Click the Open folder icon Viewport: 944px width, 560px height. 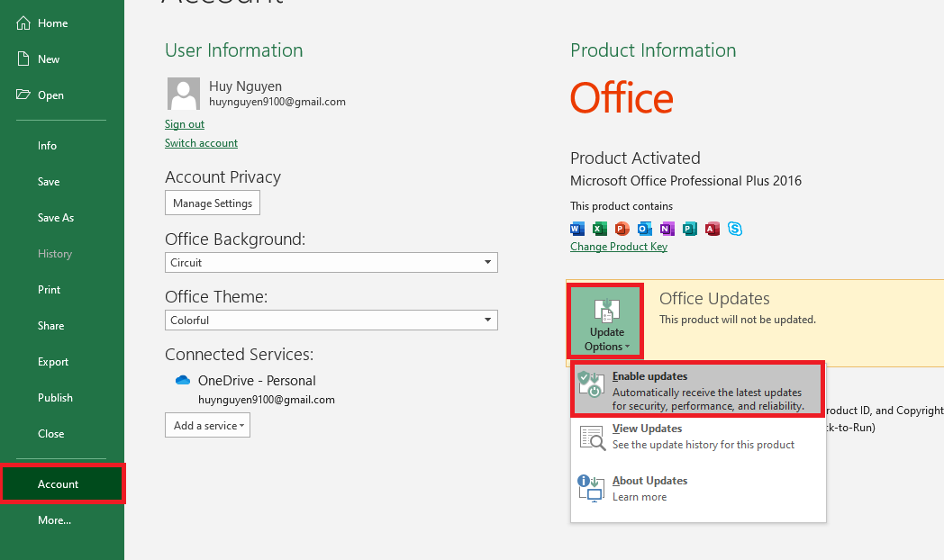pyautogui.click(x=23, y=95)
